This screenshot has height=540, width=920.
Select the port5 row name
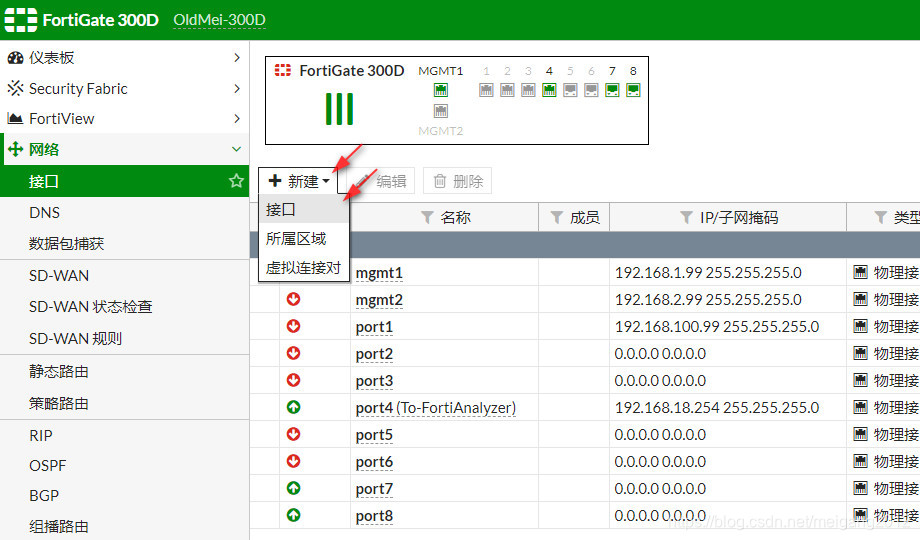coord(374,435)
